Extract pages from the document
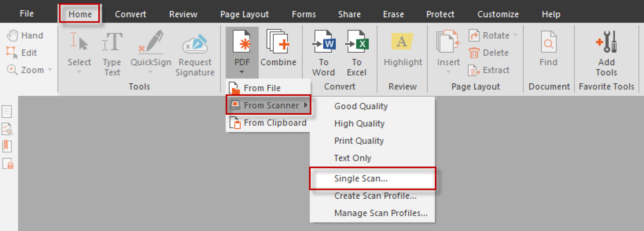 [x=489, y=70]
